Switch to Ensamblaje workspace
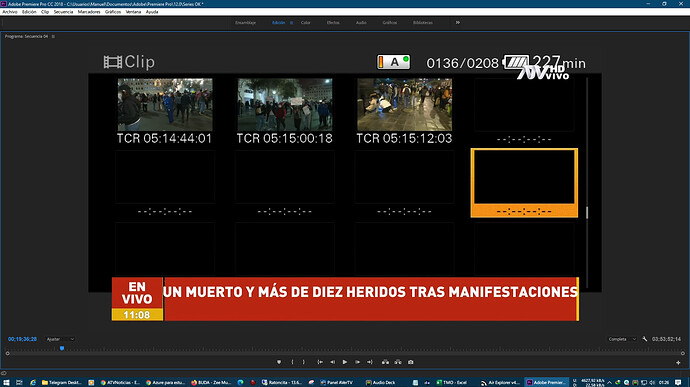Viewport: 690px width, 387px height. click(246, 22)
